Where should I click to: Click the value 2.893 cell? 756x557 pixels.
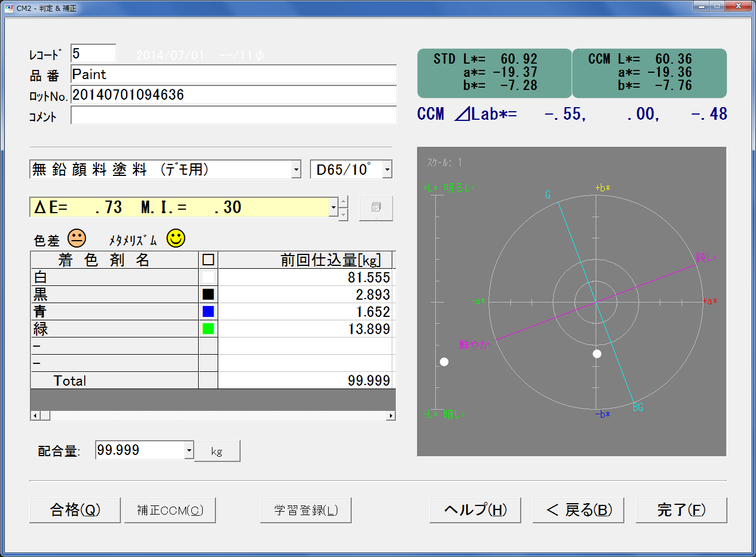pyautogui.click(x=305, y=295)
